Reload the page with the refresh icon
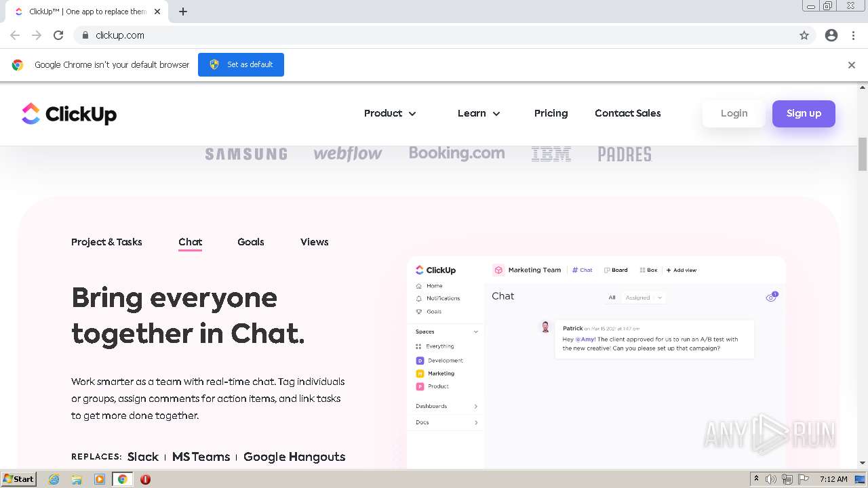This screenshot has height=488, width=868. coord(58,35)
